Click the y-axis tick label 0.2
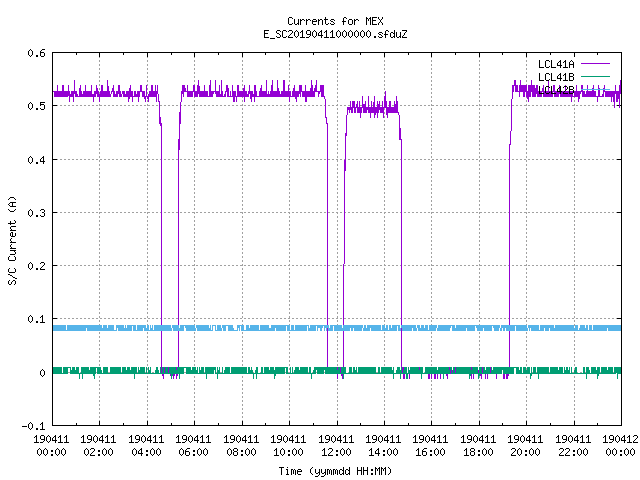 click(36, 266)
